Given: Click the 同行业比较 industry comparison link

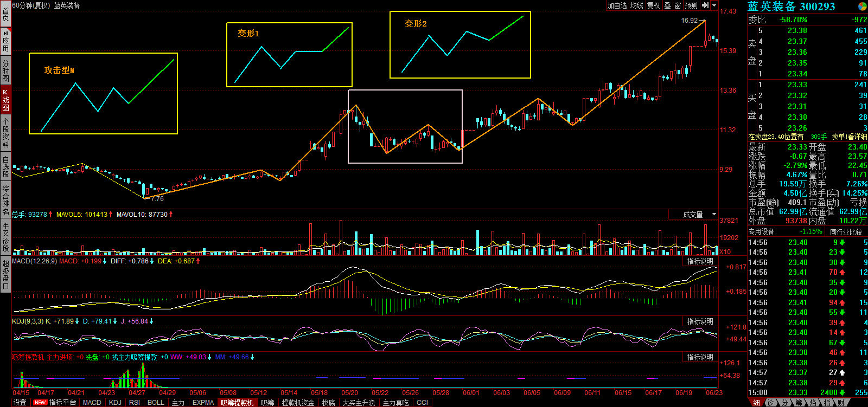Looking at the screenshot, I should pos(846,232).
